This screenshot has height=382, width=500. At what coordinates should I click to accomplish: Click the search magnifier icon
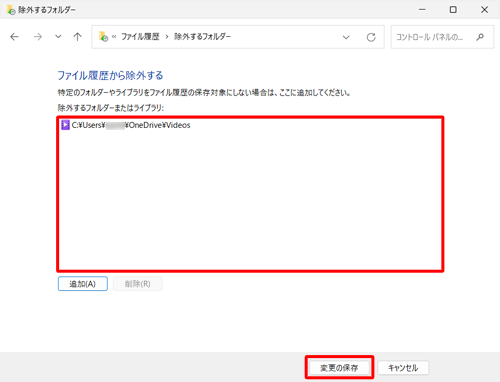(480, 37)
